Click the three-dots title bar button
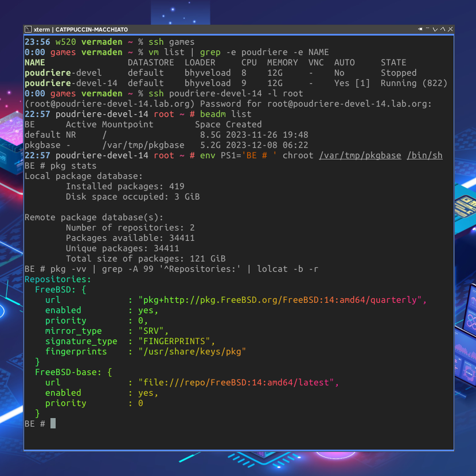 click(427, 29)
